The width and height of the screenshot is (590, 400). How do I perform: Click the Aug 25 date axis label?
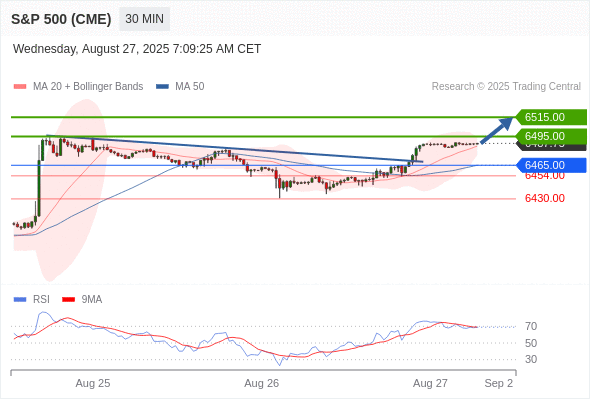coord(93,383)
